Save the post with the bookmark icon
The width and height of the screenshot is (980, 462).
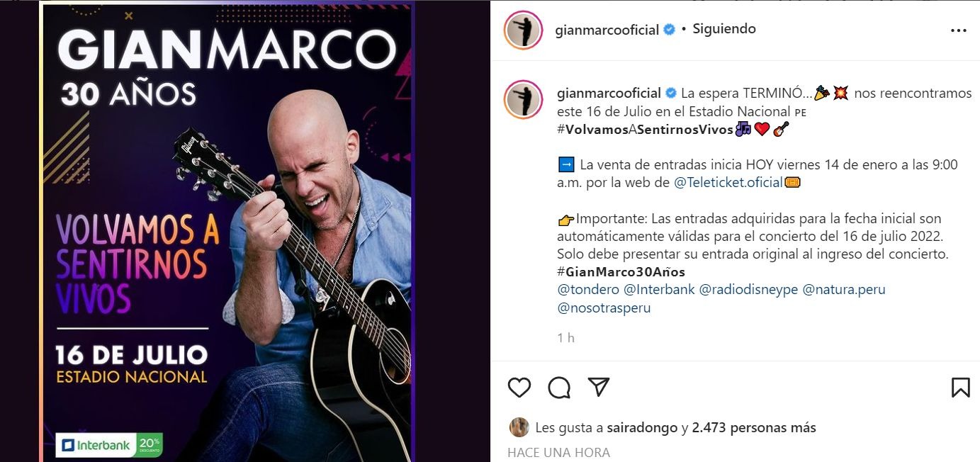[960, 387]
